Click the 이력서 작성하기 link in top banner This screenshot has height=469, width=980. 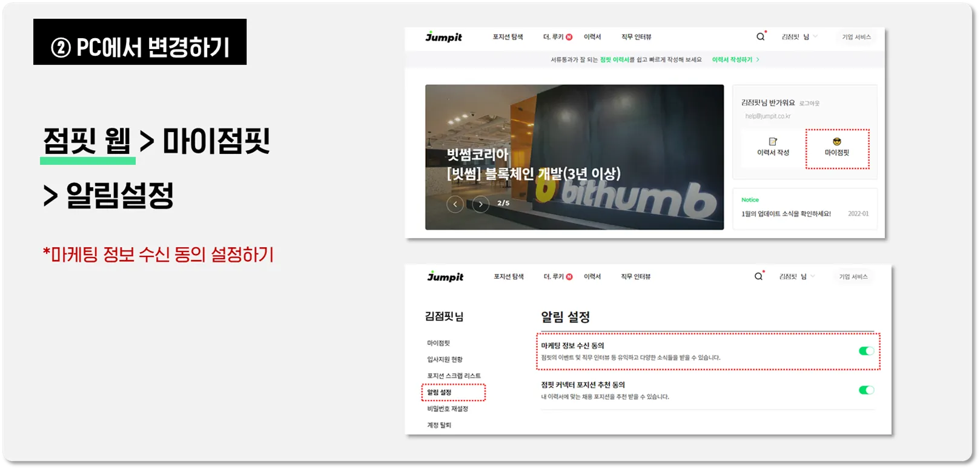[x=735, y=59]
